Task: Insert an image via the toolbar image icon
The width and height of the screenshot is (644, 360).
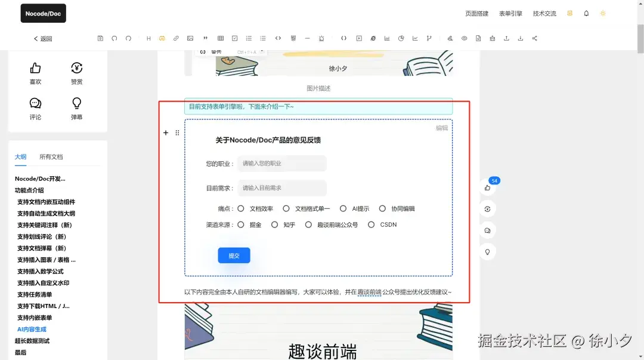Action: 190,38
